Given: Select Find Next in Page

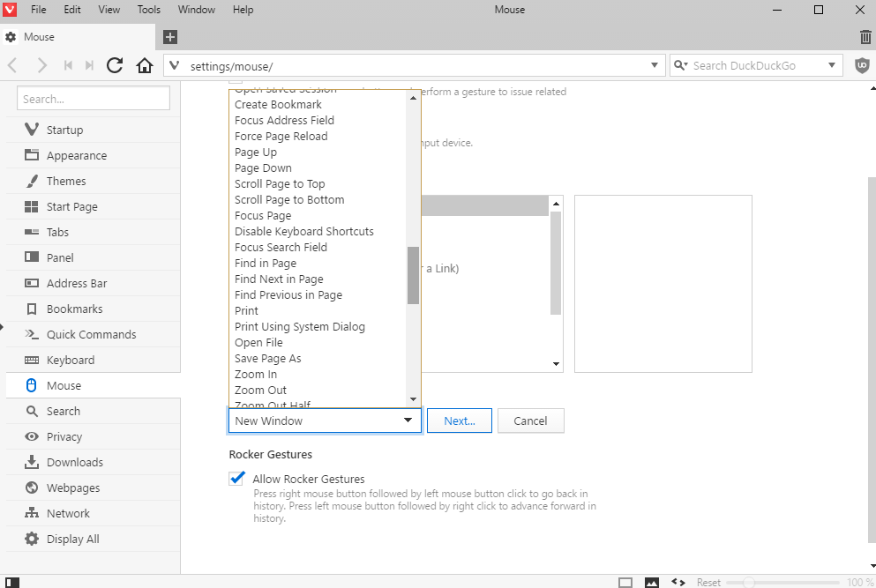Looking at the screenshot, I should coord(318,279).
